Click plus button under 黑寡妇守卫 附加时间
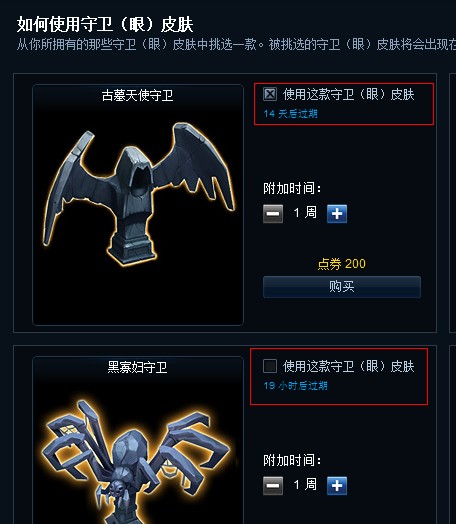The image size is (456, 524). 337,486
